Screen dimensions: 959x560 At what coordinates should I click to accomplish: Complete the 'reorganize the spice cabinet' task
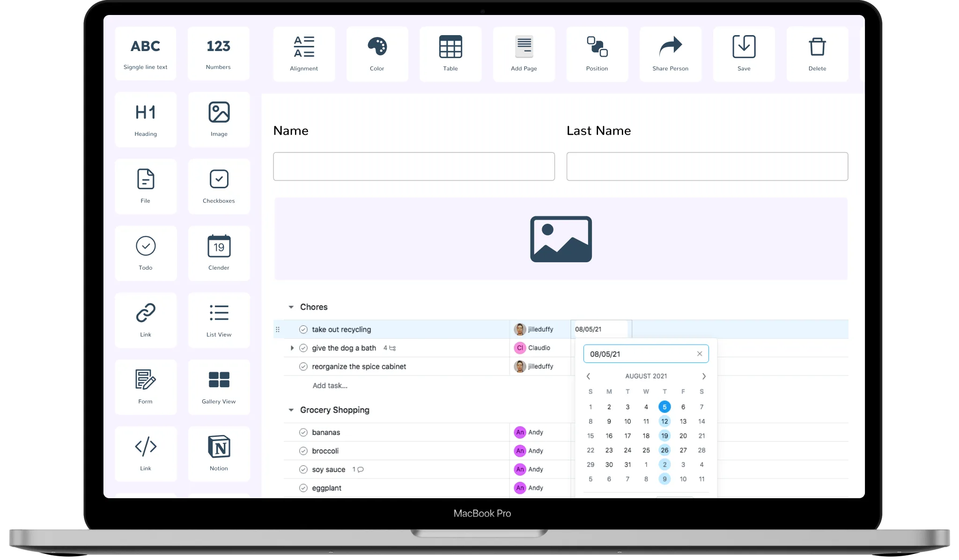point(303,367)
